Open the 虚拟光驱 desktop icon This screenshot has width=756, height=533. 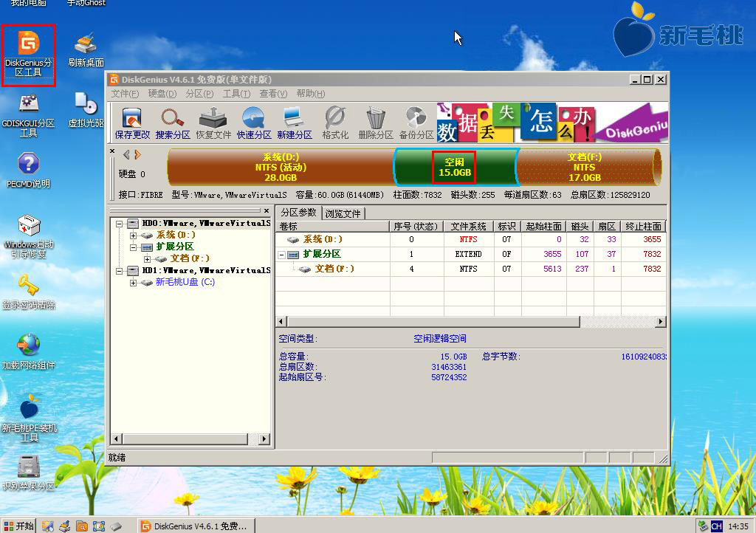[86, 110]
